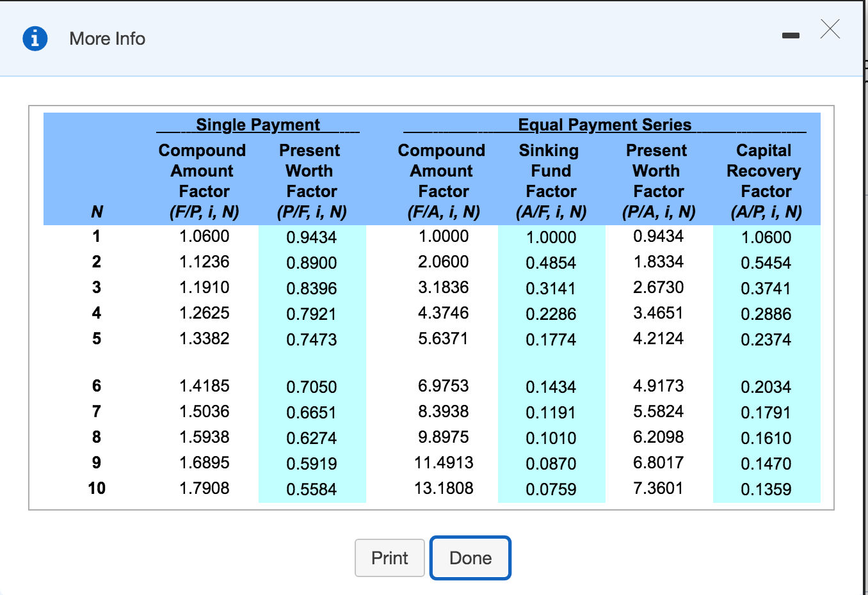
Task: Close the More Info dialog
Action: coord(830,29)
